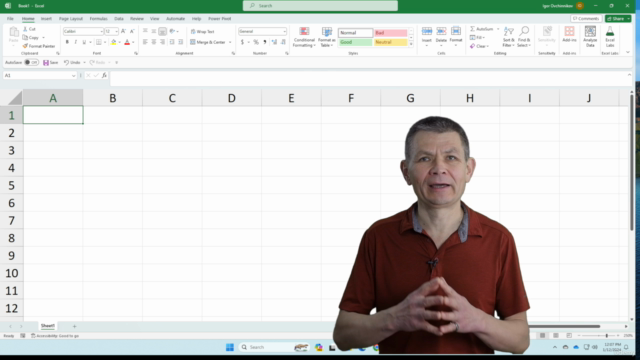Click the Paste icon in Clipboard group
Image resolution: width=640 pixels, height=360 pixels.
click(x=13, y=32)
